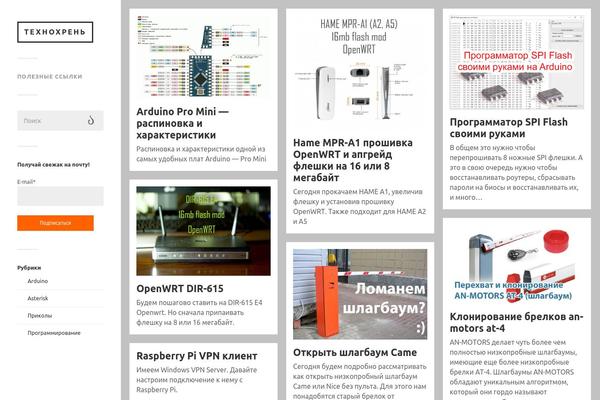Image resolution: width=600 pixels, height=400 pixels.
Task: Click the orange Подписаться button
Action: (x=55, y=223)
